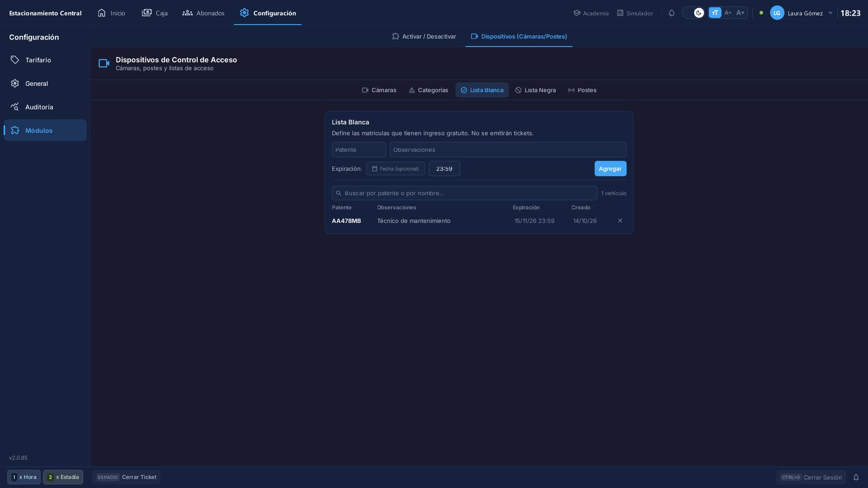Click the LG user avatar
Screen dimensions: 868x488
[x=777, y=13]
